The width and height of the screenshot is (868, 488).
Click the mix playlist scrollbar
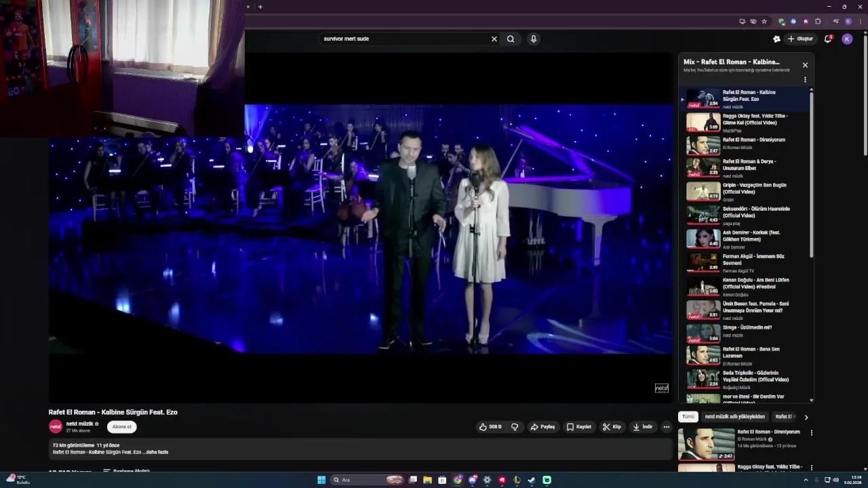[811, 174]
